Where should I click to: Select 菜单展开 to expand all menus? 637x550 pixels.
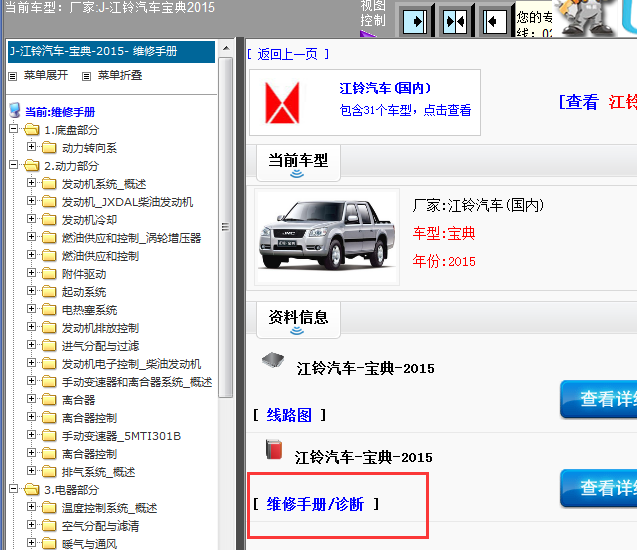46,76
